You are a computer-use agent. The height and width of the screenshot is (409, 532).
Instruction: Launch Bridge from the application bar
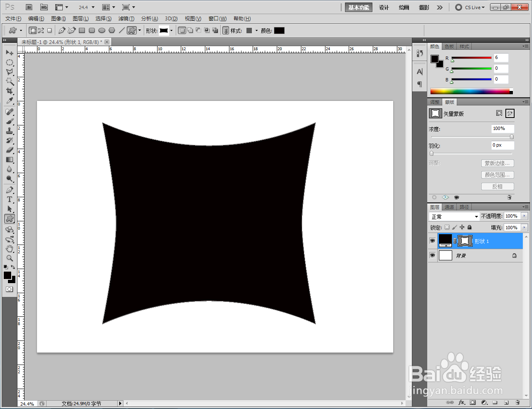pyautogui.click(x=29, y=7)
